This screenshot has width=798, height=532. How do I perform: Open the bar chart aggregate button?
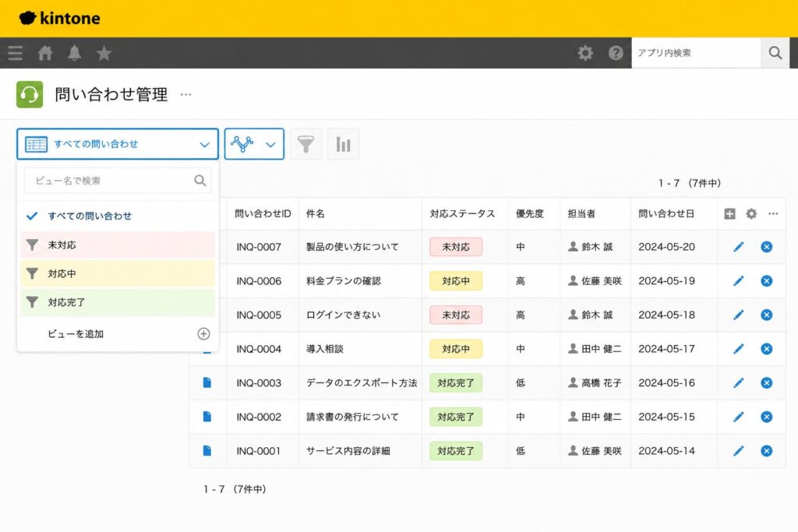tap(344, 144)
